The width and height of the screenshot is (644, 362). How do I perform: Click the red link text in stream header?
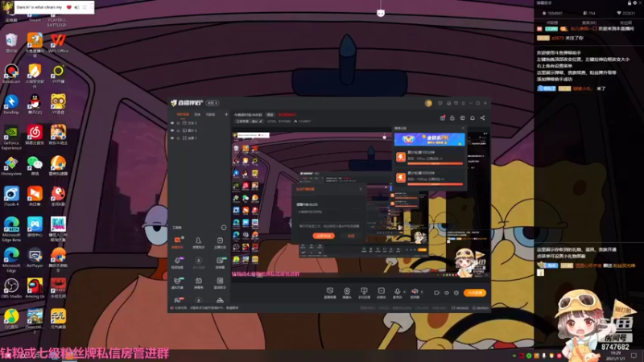coord(287,114)
